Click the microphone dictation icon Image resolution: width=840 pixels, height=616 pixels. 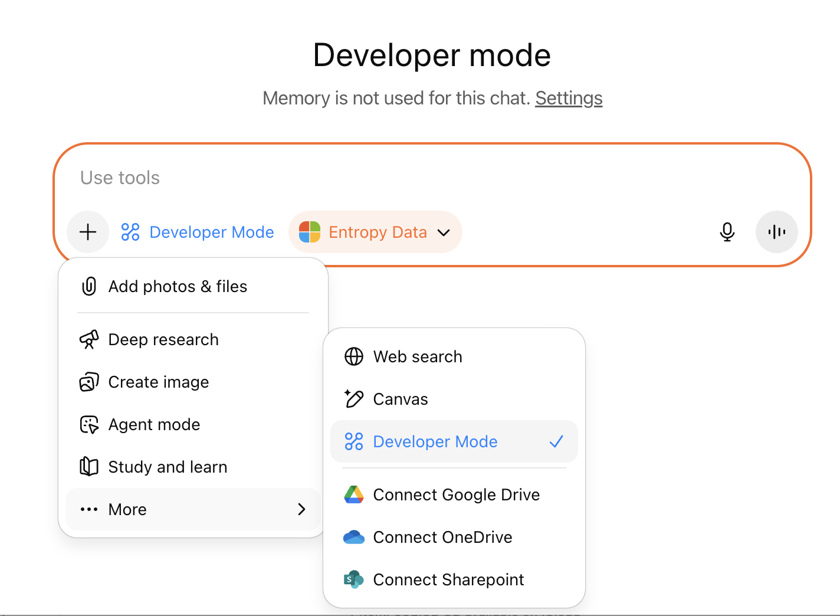pyautogui.click(x=727, y=232)
